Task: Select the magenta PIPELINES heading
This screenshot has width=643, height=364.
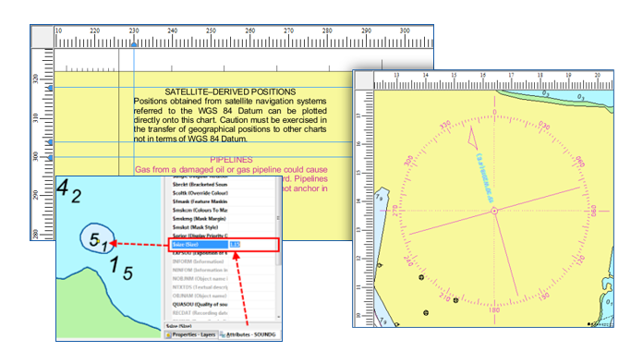Action: coord(231,160)
